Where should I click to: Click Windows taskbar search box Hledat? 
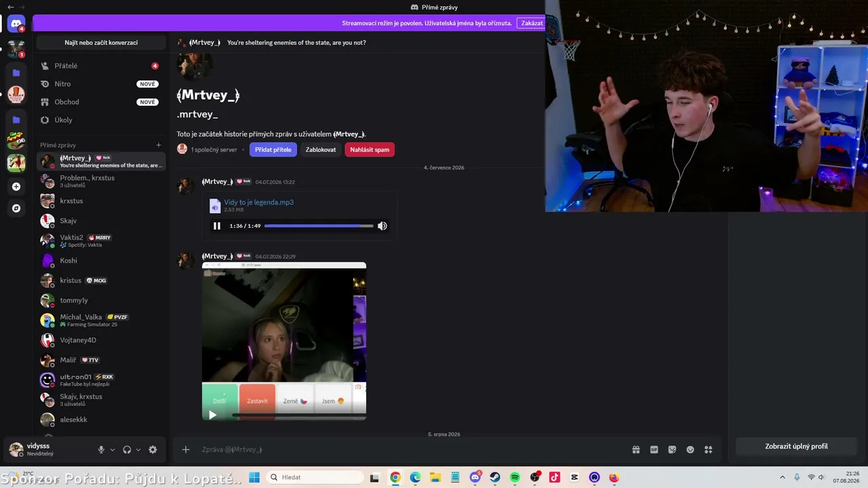click(x=315, y=477)
